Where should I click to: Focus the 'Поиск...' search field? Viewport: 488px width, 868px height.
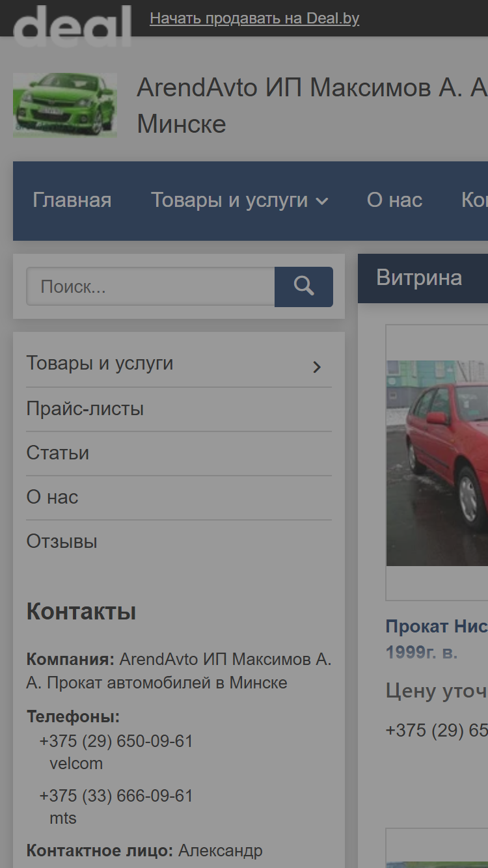tap(150, 286)
